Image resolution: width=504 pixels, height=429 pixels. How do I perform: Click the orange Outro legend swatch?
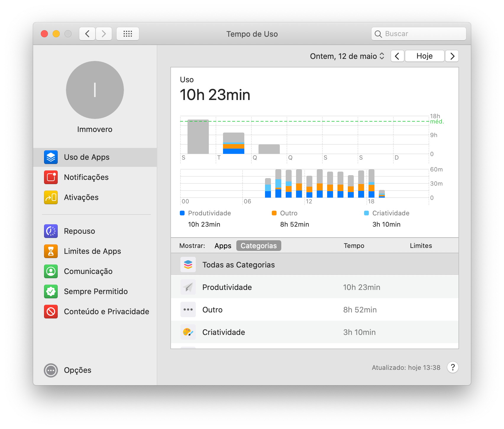coord(274,213)
